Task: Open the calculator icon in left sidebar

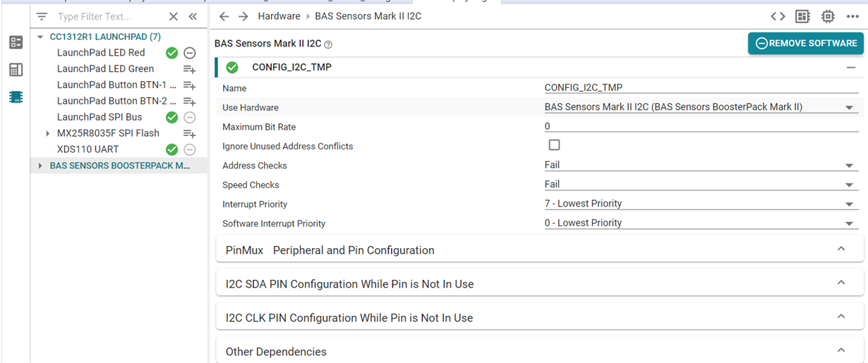Action: [x=16, y=70]
